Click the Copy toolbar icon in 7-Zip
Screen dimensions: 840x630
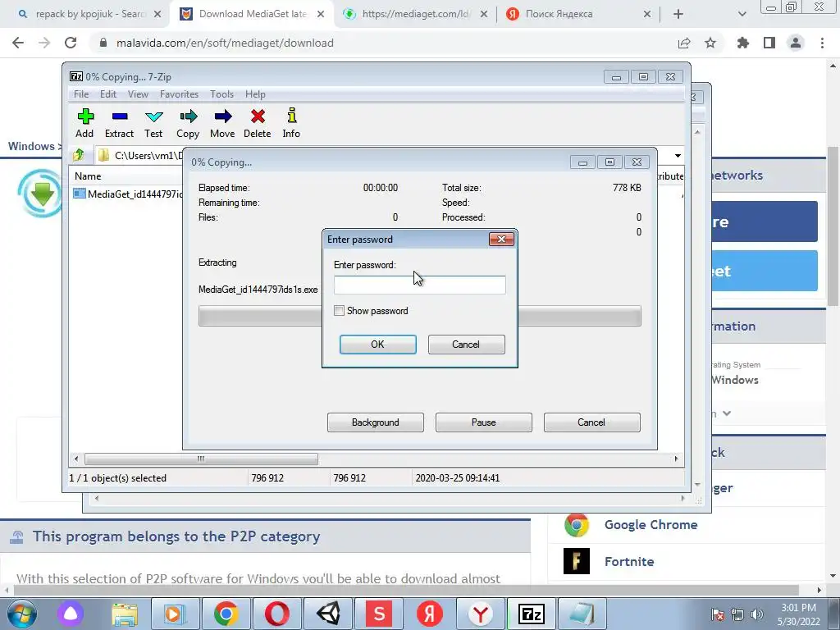[x=188, y=123]
